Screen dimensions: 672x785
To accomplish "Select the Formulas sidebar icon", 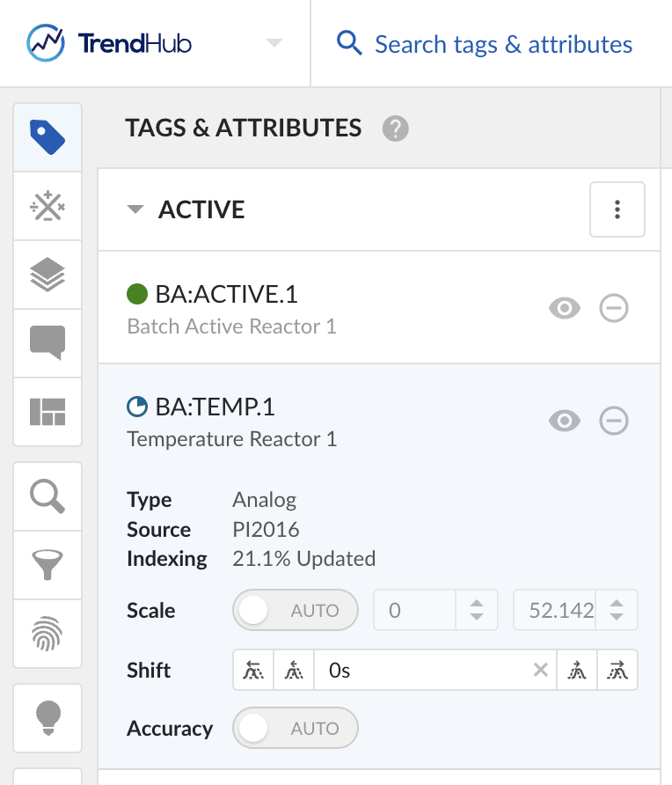I will pyautogui.click(x=47, y=206).
